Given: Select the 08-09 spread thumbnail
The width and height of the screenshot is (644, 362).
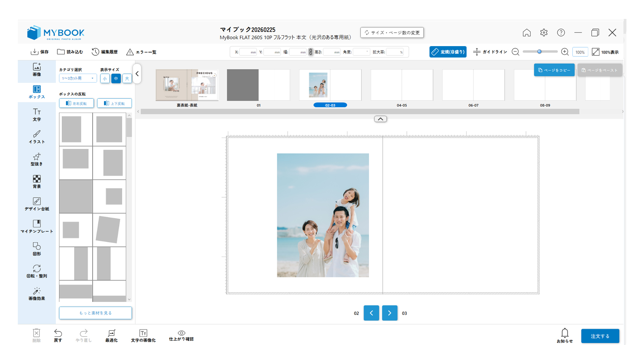Looking at the screenshot, I should pos(545,85).
